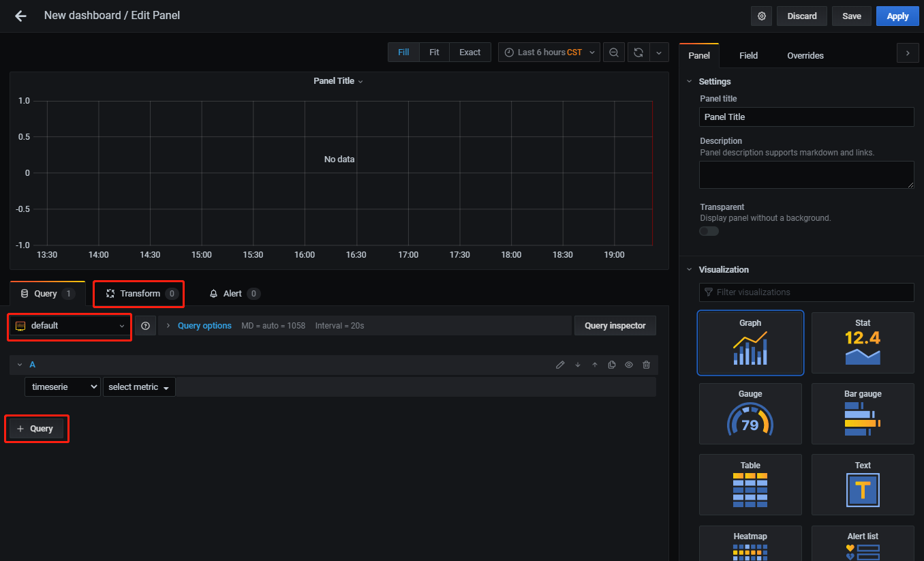This screenshot has height=561, width=924.
Task: Open the Last 6 hours time picker
Action: click(x=549, y=52)
